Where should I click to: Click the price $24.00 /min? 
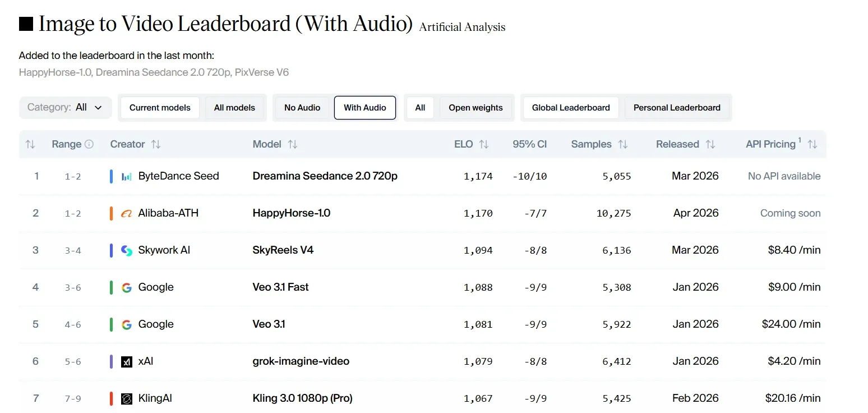pyautogui.click(x=791, y=324)
